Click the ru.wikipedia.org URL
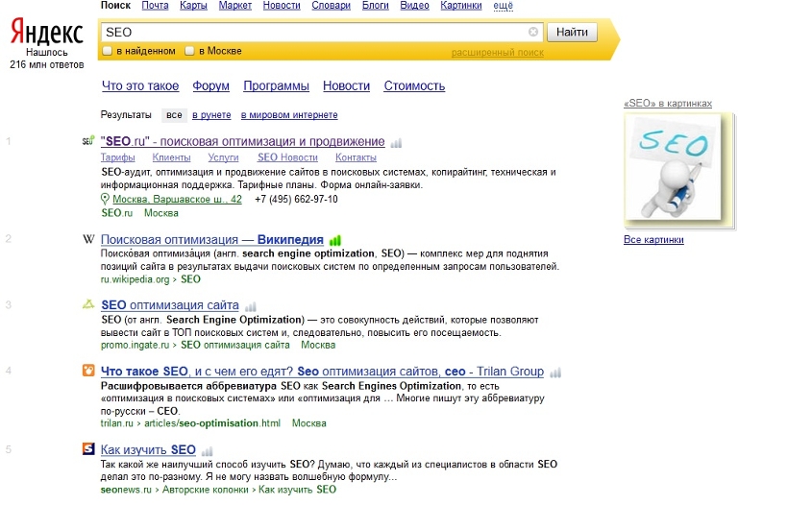 [x=135, y=279]
